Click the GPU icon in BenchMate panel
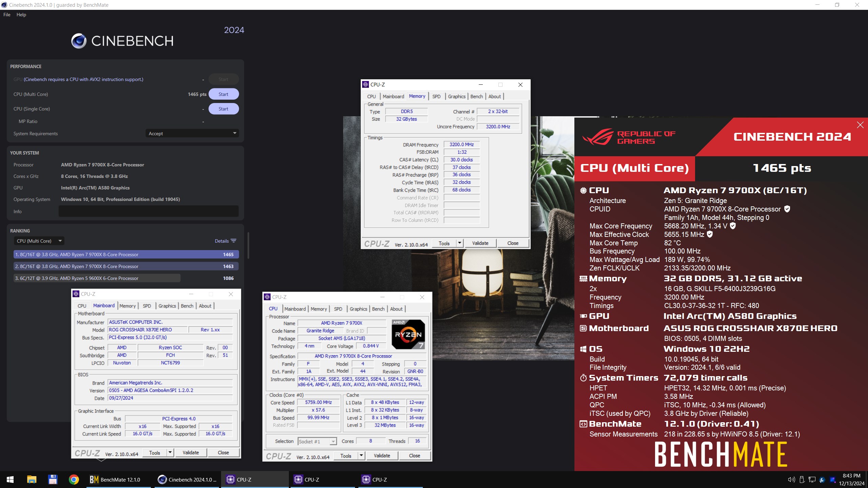 pyautogui.click(x=583, y=316)
